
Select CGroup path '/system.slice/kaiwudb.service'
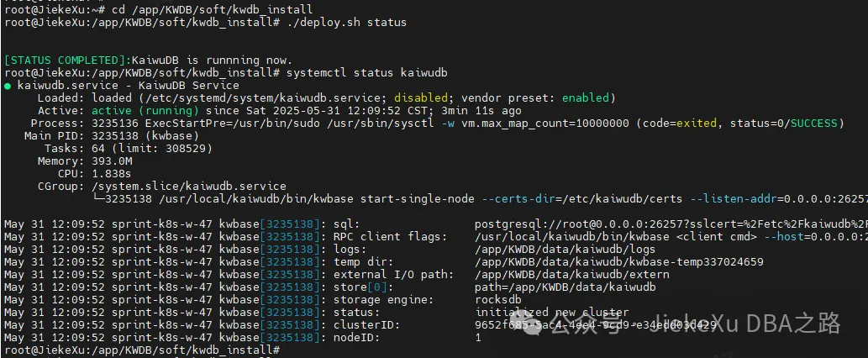coord(189,187)
